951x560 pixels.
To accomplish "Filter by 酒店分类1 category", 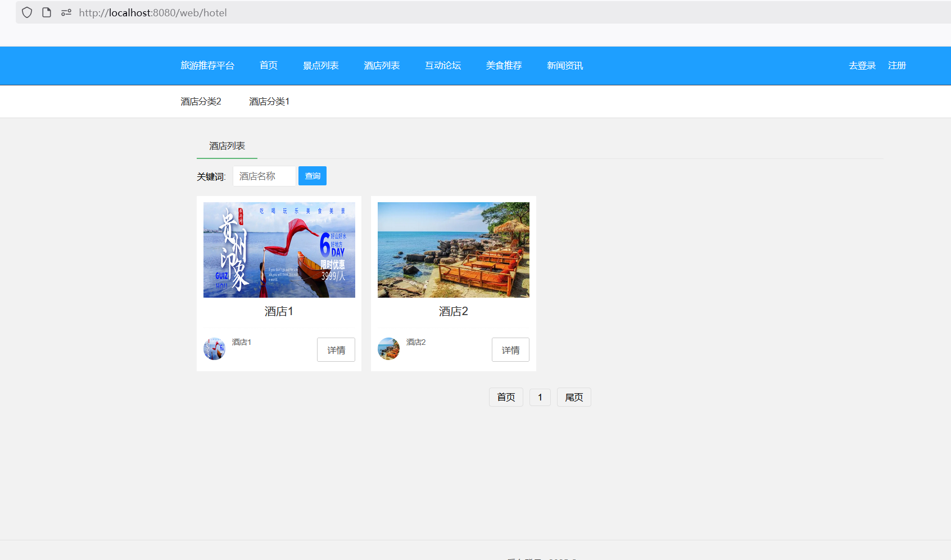I will tap(269, 102).
